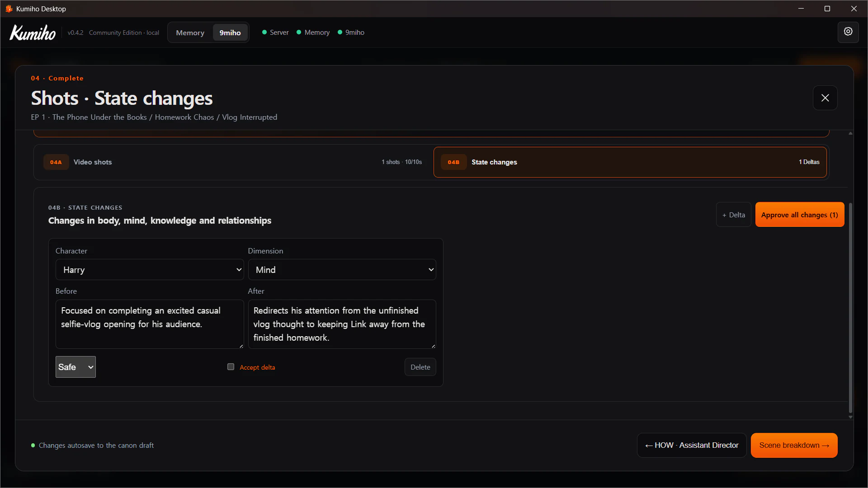Viewport: 868px width, 488px height.
Task: Click the 'v0.4.2' version label
Action: (x=75, y=33)
